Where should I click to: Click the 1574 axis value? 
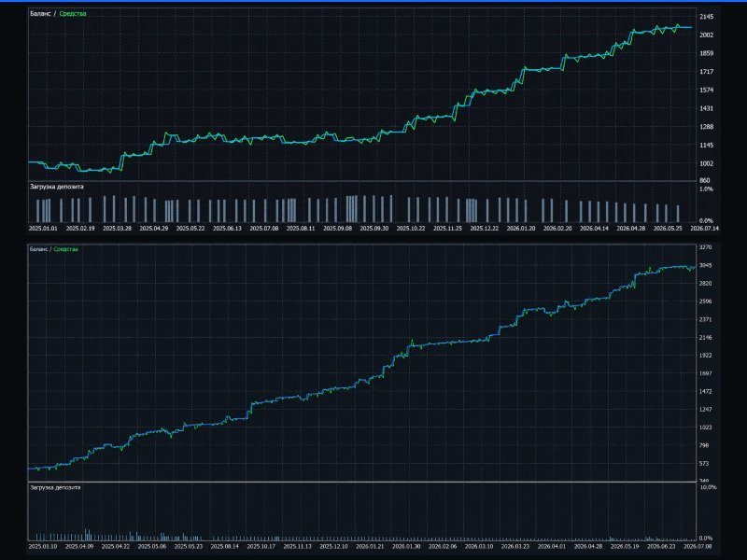click(707, 90)
